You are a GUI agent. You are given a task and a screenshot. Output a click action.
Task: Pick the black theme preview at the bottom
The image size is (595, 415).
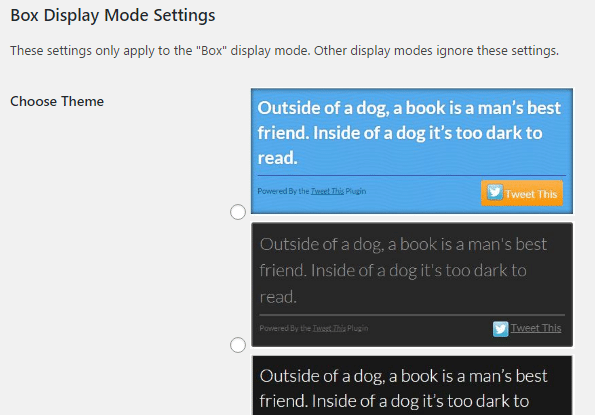[412, 385]
